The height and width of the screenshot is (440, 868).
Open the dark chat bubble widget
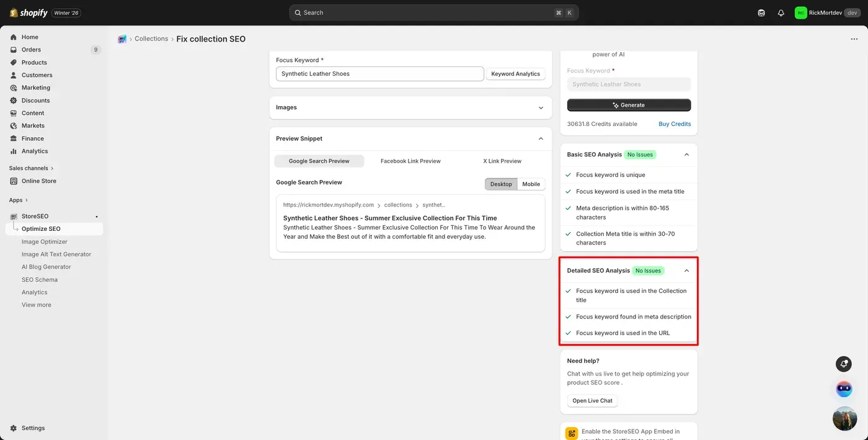click(x=844, y=364)
